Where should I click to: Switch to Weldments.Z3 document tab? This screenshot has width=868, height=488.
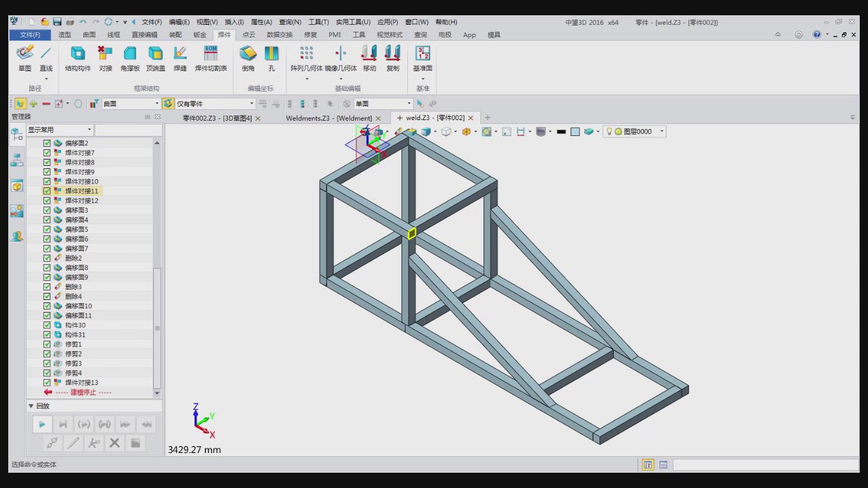[x=328, y=118]
